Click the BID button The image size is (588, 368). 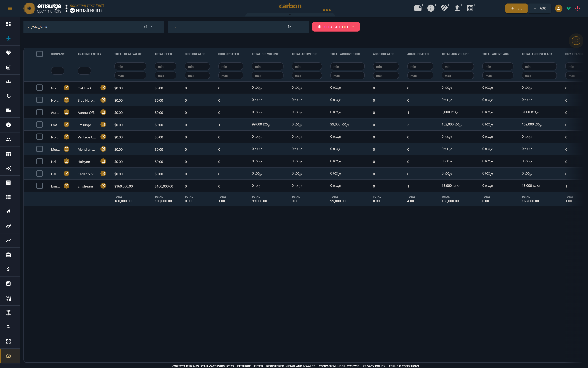[516, 8]
